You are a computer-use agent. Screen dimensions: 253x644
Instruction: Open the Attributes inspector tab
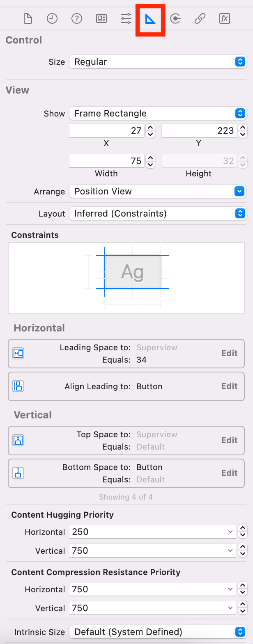pyautogui.click(x=126, y=18)
